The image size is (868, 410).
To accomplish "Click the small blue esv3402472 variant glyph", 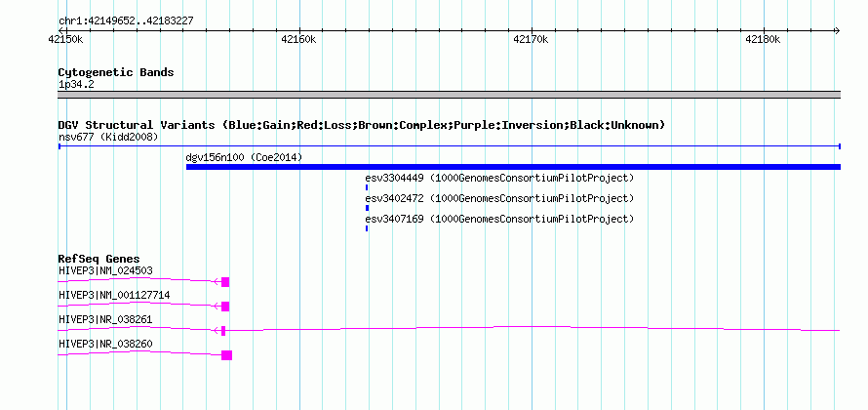I will pyautogui.click(x=367, y=208).
